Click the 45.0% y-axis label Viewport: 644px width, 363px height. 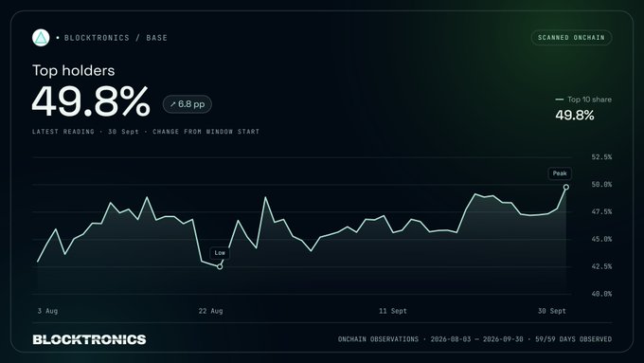[x=601, y=239]
